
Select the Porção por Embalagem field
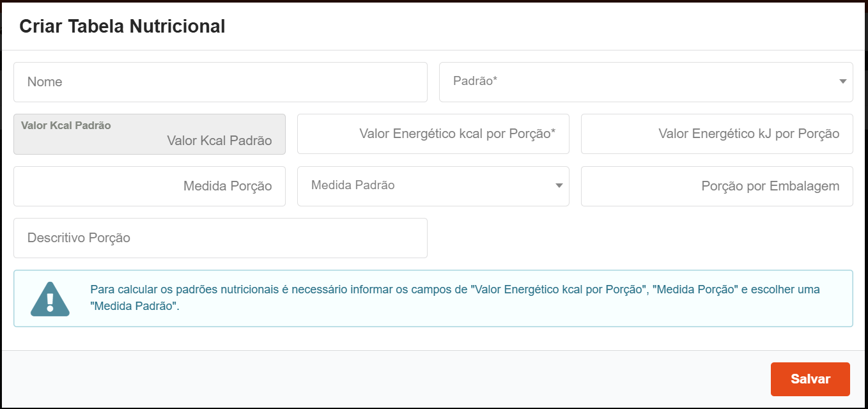[717, 187]
